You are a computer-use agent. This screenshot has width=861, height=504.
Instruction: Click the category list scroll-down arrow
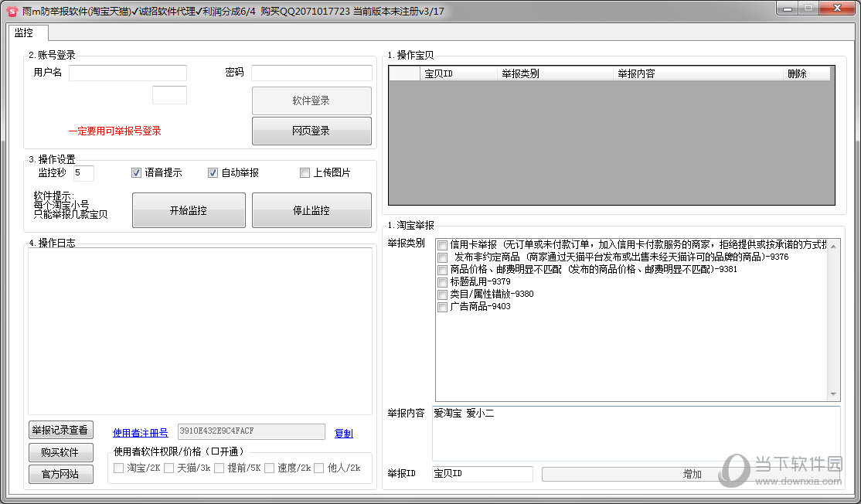[x=833, y=394]
